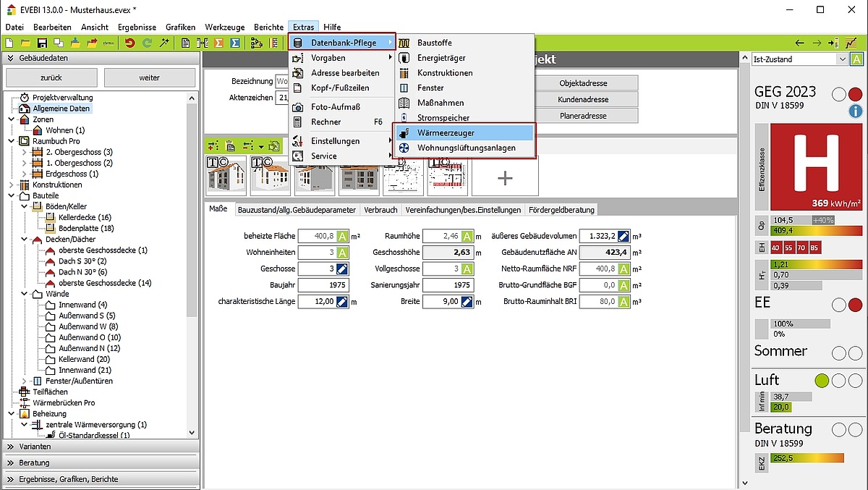The width and height of the screenshot is (868, 490).
Task: Click the redo arrow in the toolbar
Action: 147,43
